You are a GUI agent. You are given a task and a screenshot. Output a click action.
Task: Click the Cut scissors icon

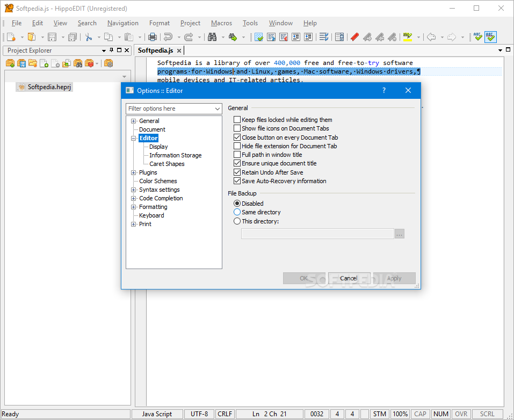(x=88, y=37)
